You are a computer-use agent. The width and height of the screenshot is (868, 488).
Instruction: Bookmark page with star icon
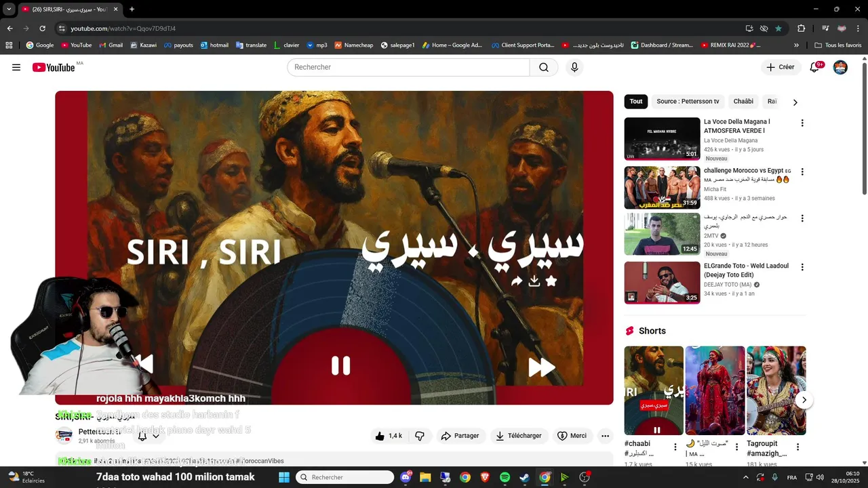click(x=778, y=28)
